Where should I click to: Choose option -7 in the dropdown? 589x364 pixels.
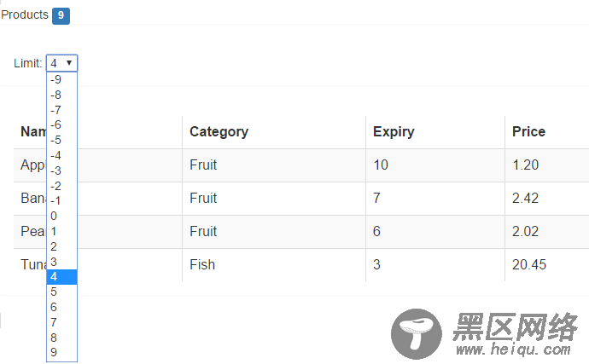coord(61,110)
